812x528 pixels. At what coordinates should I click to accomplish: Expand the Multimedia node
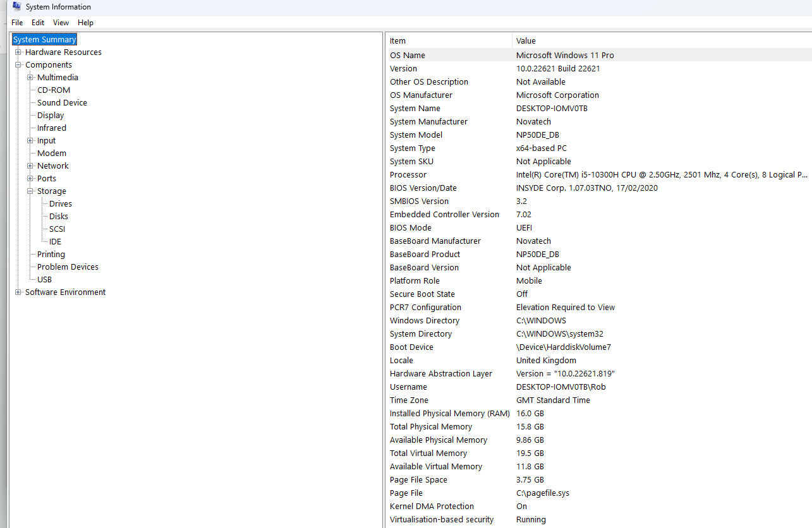pos(30,78)
